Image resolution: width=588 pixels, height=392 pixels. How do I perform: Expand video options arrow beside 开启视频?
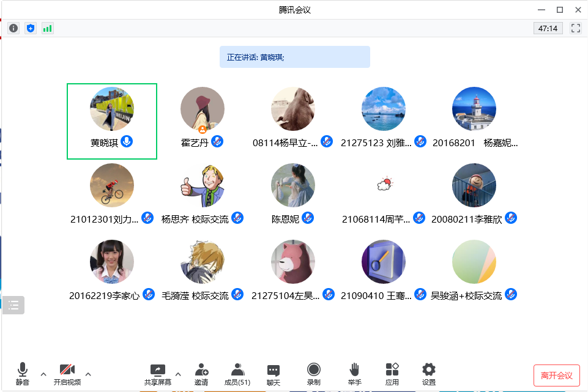(x=88, y=374)
